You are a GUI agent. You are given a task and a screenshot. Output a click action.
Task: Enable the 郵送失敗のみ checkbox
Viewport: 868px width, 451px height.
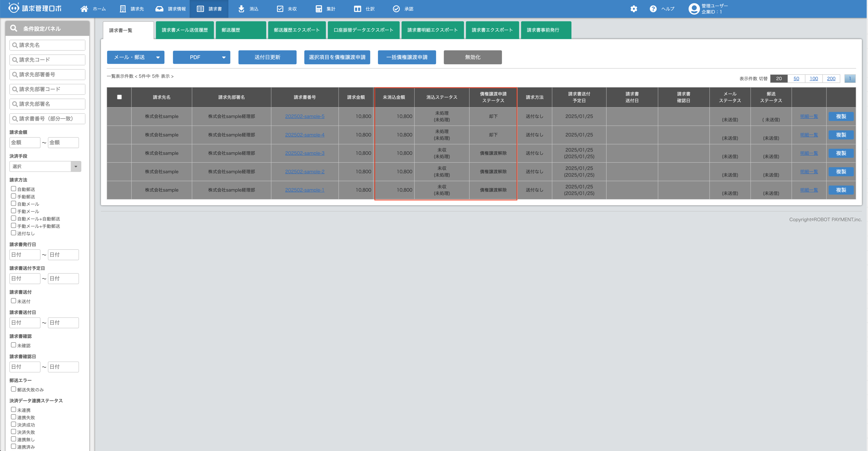(14, 389)
